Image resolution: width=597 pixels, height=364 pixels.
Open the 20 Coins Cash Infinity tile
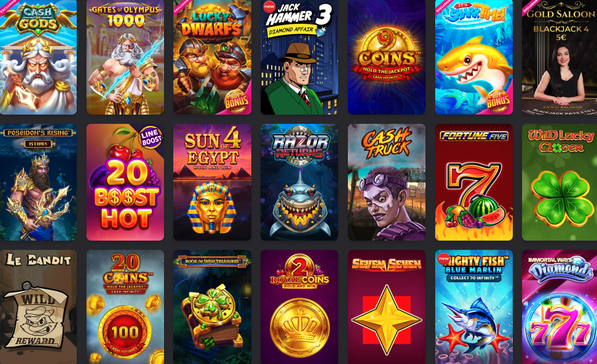tap(125, 307)
